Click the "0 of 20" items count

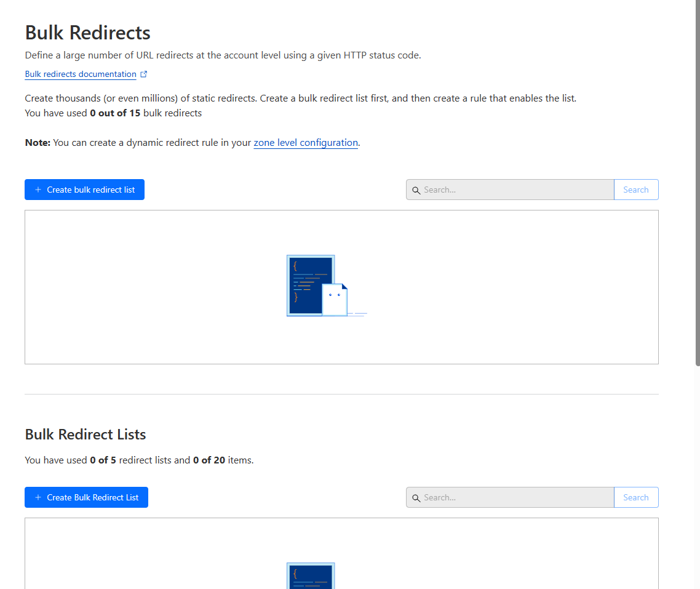(209, 460)
